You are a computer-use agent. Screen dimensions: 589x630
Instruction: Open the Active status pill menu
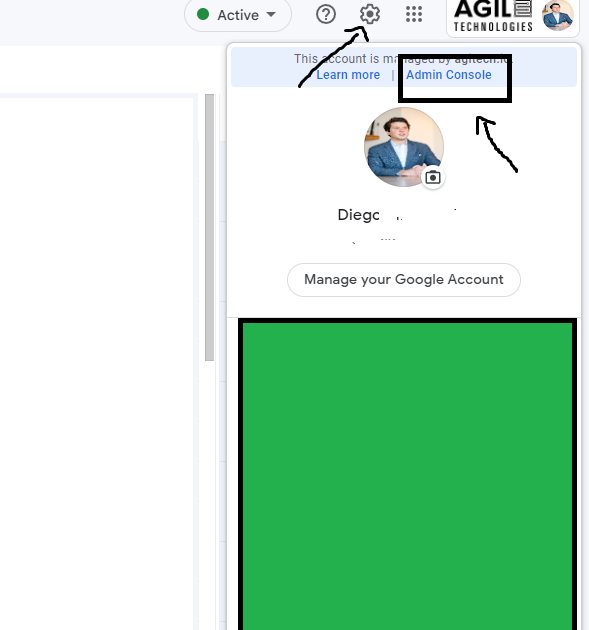[x=238, y=15]
